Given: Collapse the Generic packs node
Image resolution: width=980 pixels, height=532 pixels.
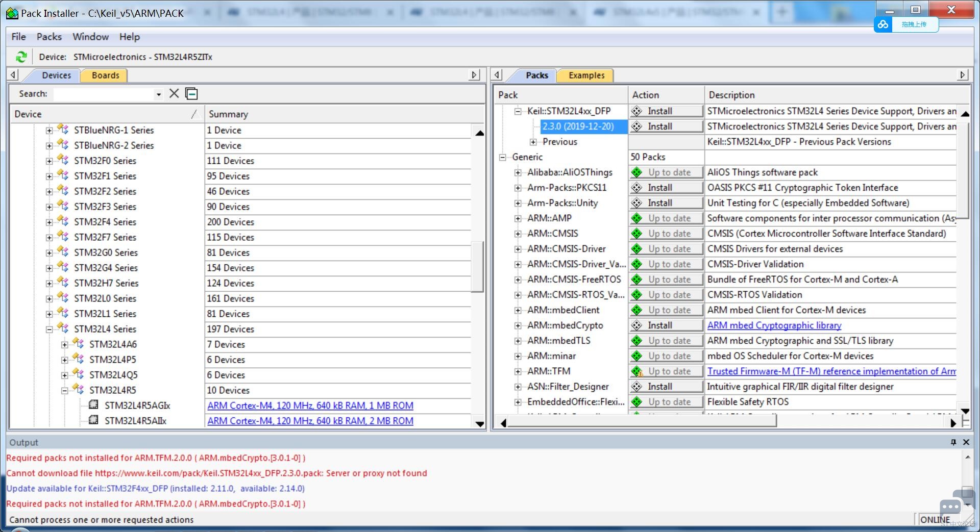Looking at the screenshot, I should [503, 157].
